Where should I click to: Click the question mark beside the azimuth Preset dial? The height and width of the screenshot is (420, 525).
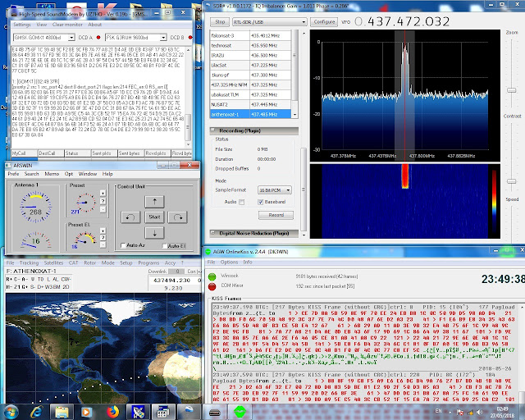click(103, 201)
